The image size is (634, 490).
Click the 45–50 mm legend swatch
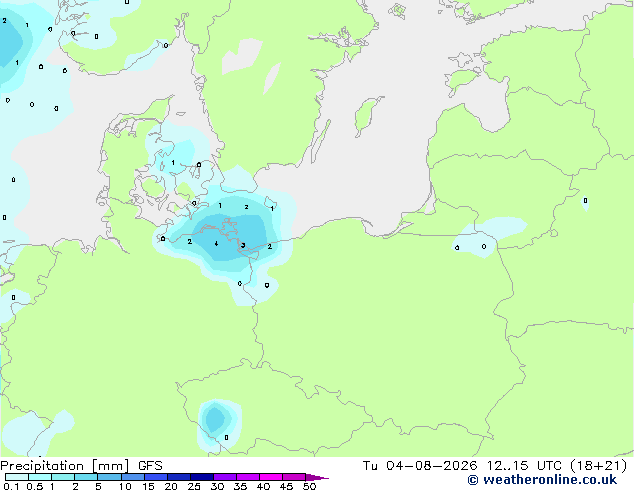(x=294, y=477)
